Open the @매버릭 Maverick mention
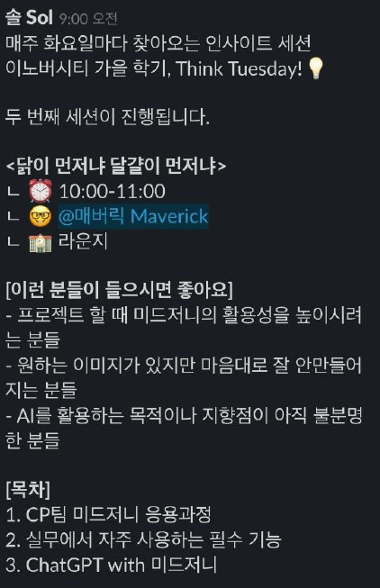380x588 pixels. point(133,216)
